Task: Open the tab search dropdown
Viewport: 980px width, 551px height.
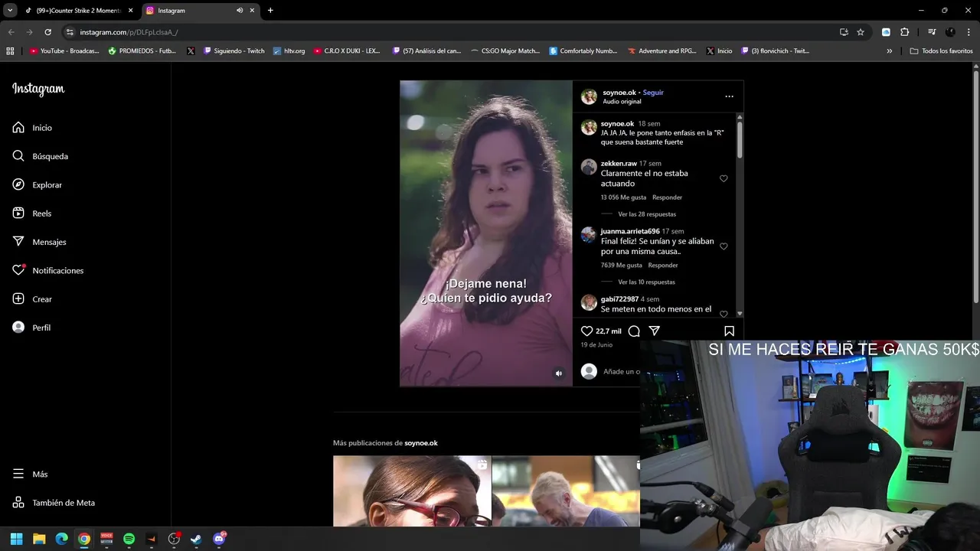Action: pyautogui.click(x=10, y=11)
